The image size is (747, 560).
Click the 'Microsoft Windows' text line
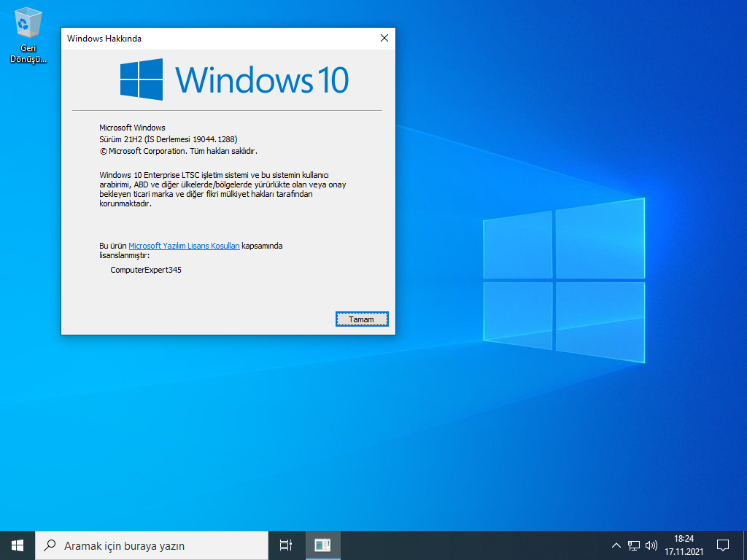[x=133, y=128]
